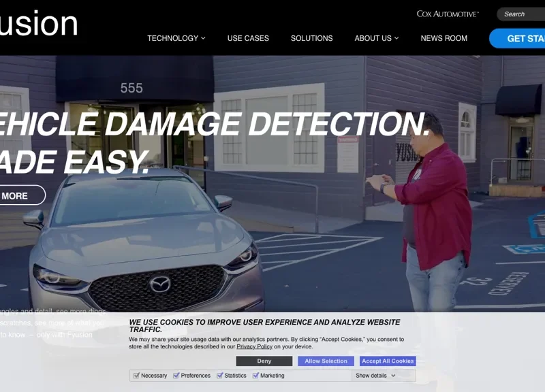Click the Fyusion logo in the header

click(38, 24)
